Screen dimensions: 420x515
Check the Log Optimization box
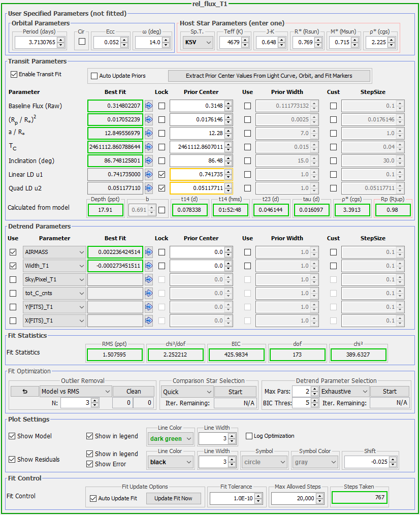[249, 436]
